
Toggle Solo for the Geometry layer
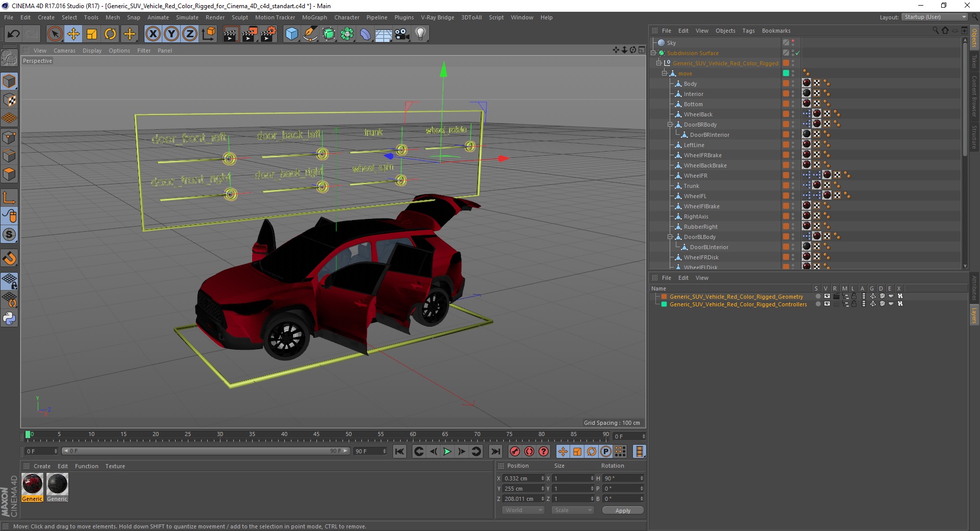pyautogui.click(x=818, y=296)
